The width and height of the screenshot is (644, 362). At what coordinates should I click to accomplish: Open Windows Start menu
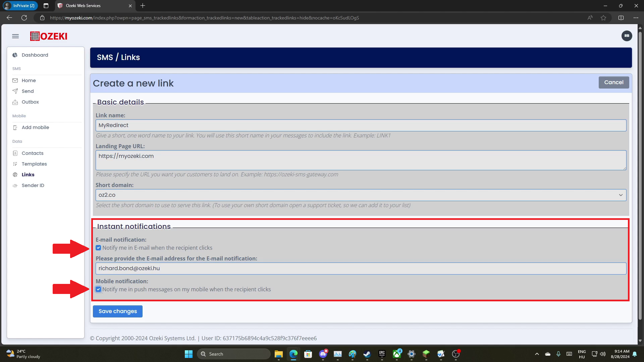coord(189,354)
